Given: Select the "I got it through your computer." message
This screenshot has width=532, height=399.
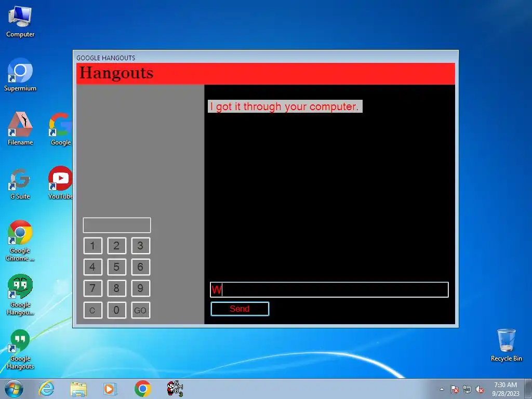Looking at the screenshot, I should tap(285, 106).
